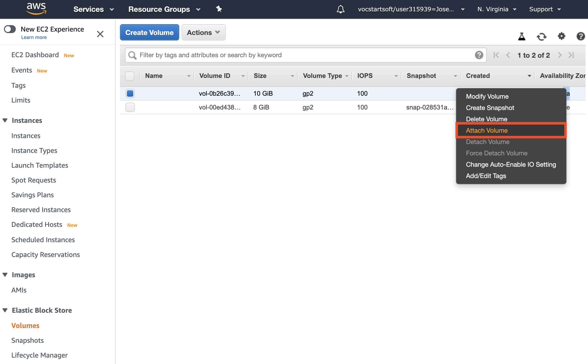The height and width of the screenshot is (364, 588).
Task: Select Create Snapshot menu entry
Action: pyautogui.click(x=490, y=108)
